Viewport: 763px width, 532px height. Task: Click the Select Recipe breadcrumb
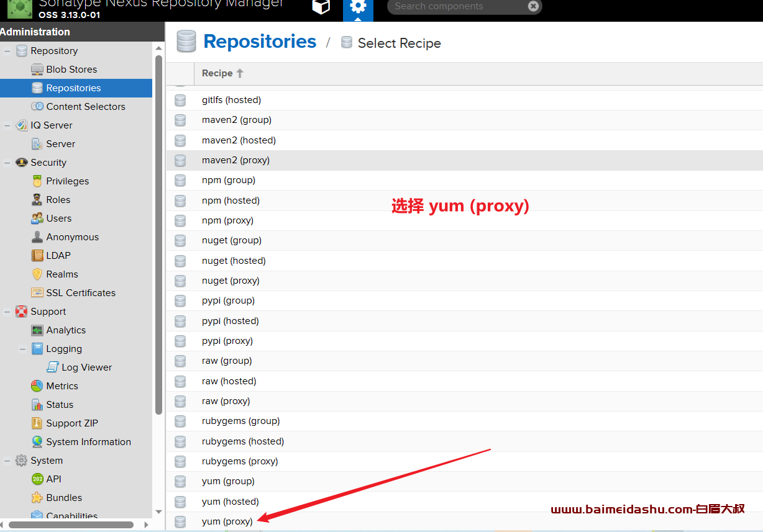(399, 43)
